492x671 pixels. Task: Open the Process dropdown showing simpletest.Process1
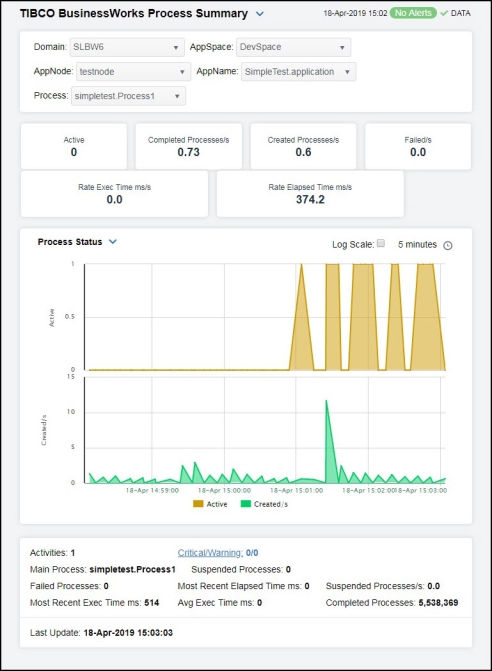click(x=128, y=96)
